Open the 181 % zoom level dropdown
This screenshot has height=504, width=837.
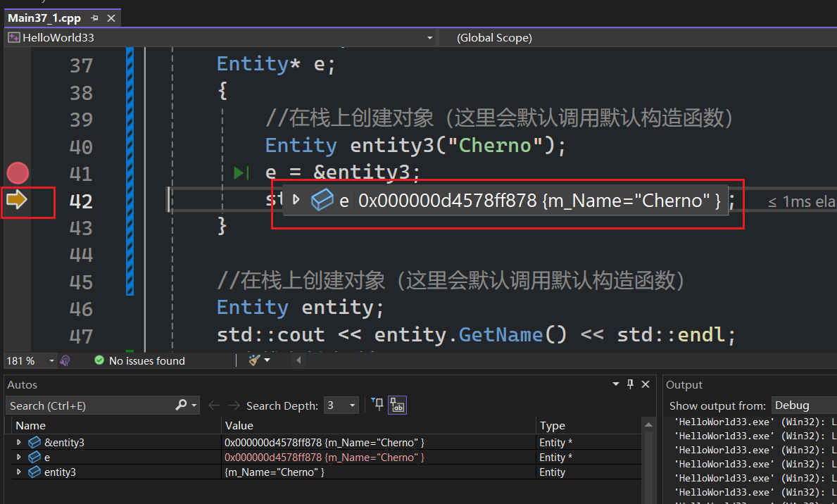51,360
